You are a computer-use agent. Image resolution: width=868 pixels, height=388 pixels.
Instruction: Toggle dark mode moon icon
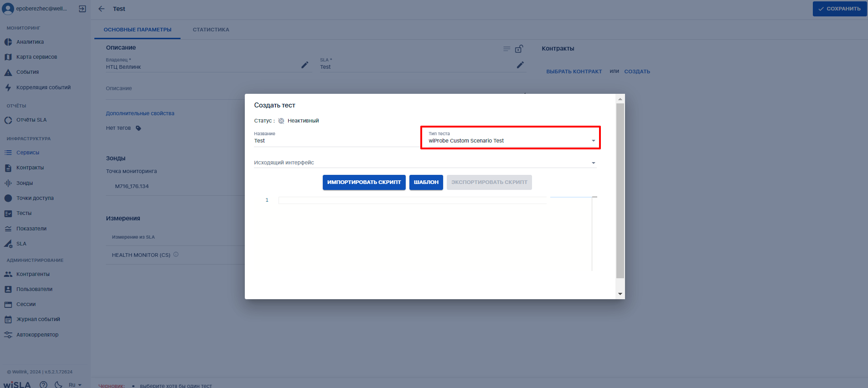[58, 385]
